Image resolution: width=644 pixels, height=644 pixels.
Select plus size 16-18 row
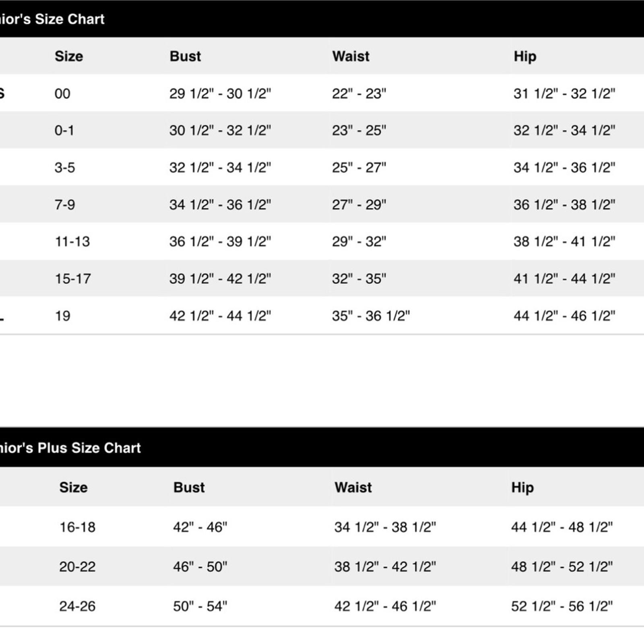(x=322, y=527)
